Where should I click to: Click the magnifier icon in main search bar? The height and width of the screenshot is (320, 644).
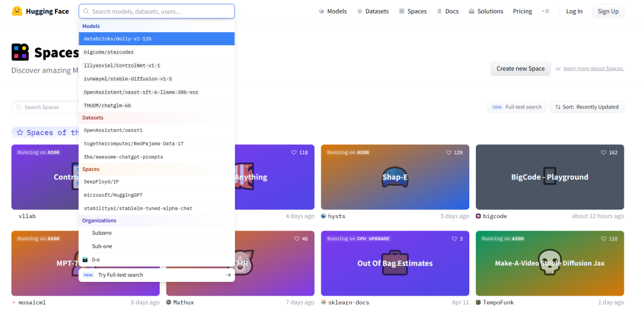(x=86, y=11)
